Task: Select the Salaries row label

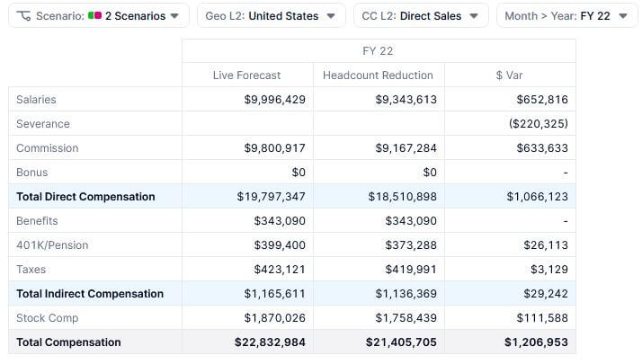Action: (36, 100)
